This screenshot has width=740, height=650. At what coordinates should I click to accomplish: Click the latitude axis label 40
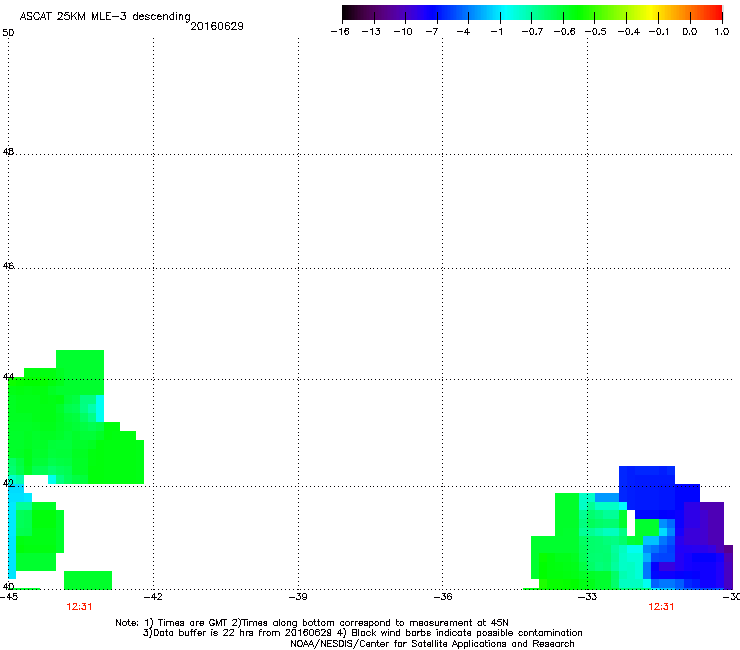[x=8, y=586]
